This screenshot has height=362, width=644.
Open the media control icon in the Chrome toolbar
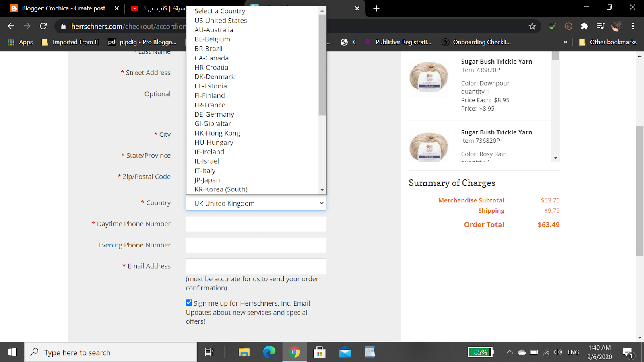click(601, 26)
